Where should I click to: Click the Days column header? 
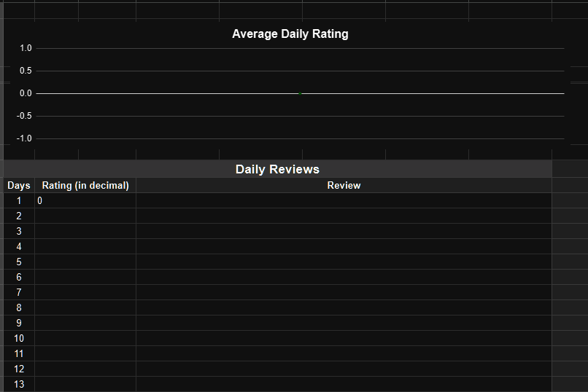[x=19, y=185]
